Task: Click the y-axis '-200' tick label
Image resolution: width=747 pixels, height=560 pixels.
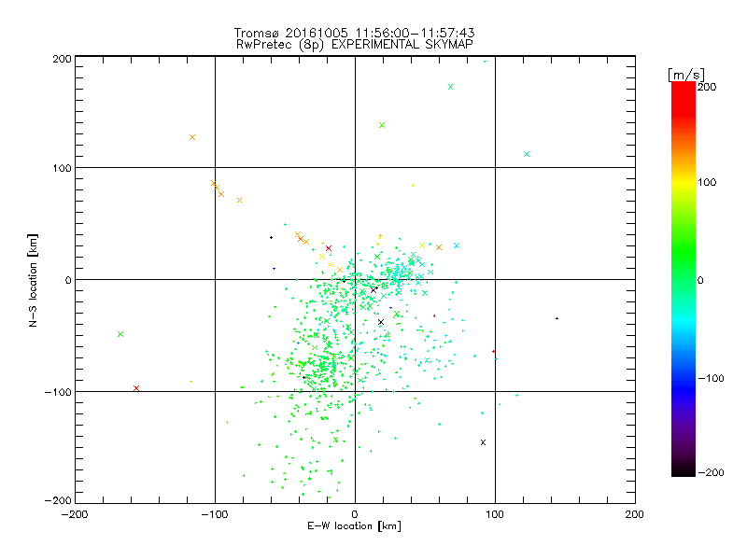Action: click(58, 500)
